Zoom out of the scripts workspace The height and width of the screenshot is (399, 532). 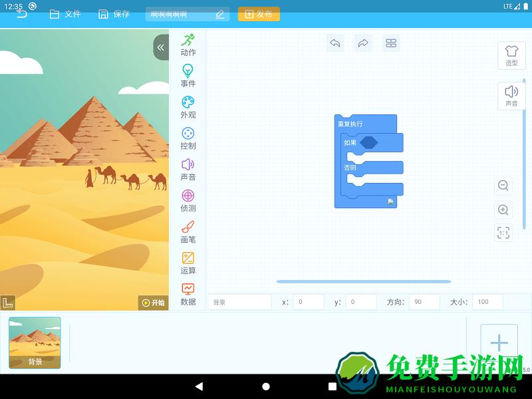(x=503, y=186)
